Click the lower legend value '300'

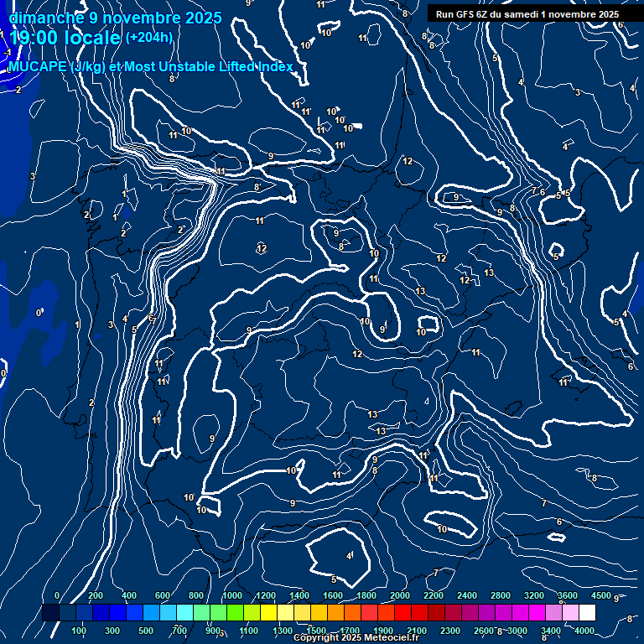[x=112, y=631]
